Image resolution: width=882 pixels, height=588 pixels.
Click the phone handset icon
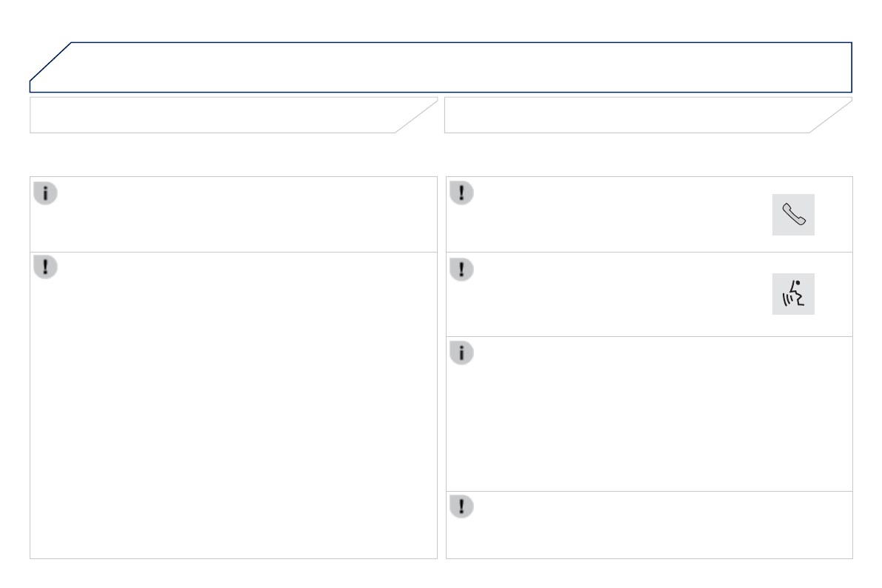click(x=793, y=215)
